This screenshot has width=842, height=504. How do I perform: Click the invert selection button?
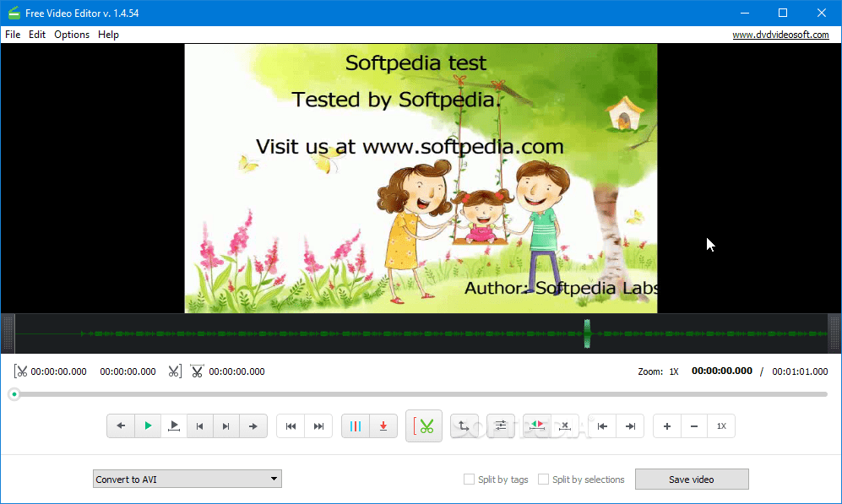(x=537, y=426)
